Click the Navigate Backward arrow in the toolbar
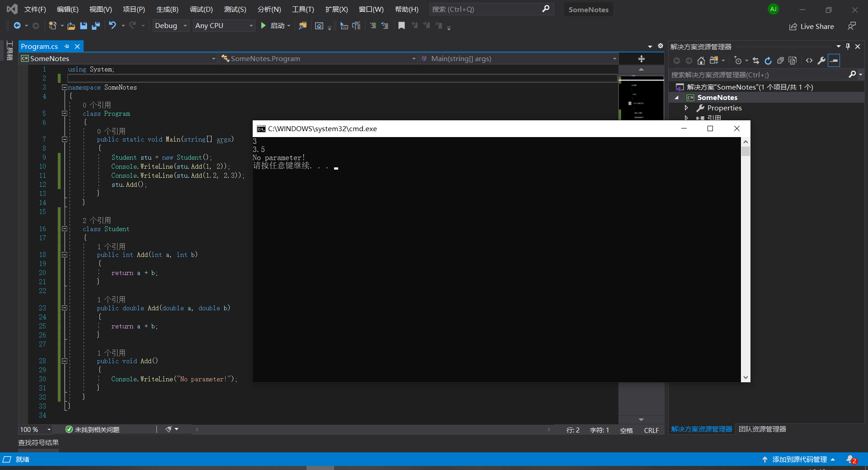Viewport: 868px width, 470px height. (x=17, y=26)
